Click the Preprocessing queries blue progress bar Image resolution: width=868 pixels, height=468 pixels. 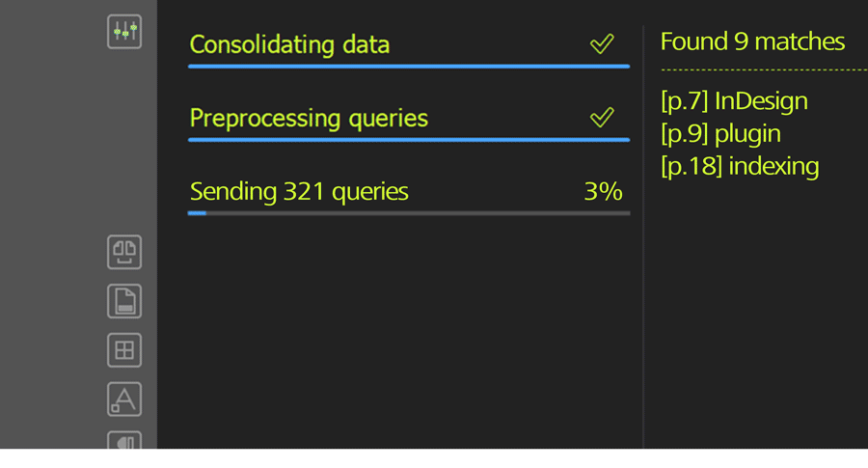(409, 140)
